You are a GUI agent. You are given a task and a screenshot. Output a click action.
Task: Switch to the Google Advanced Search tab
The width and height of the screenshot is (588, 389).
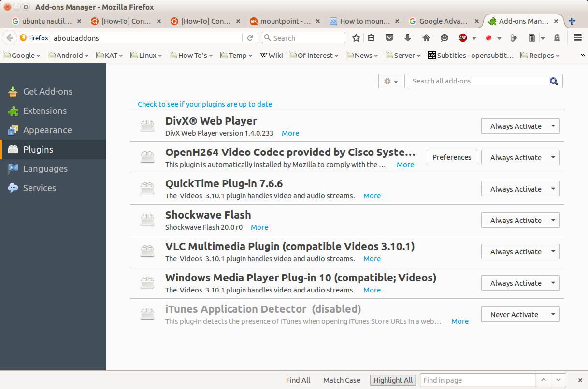point(443,21)
